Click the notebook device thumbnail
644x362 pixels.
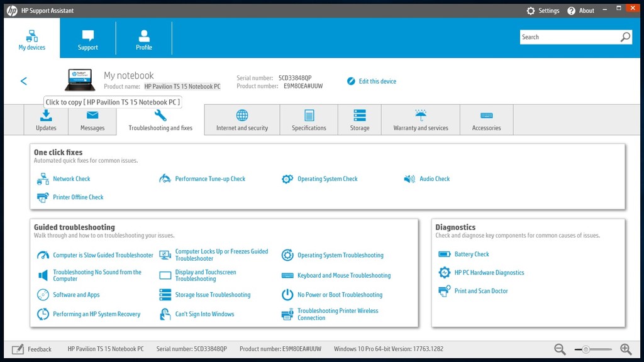[80, 80]
